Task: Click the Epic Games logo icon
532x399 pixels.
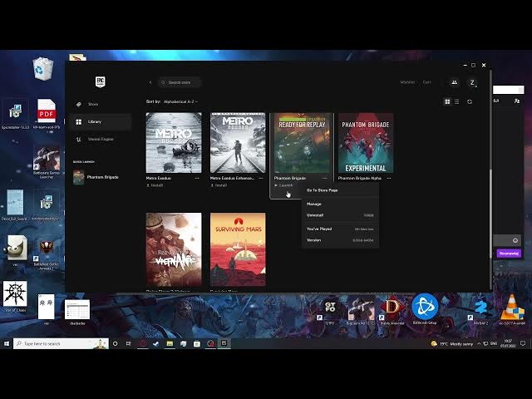Action: click(x=100, y=82)
